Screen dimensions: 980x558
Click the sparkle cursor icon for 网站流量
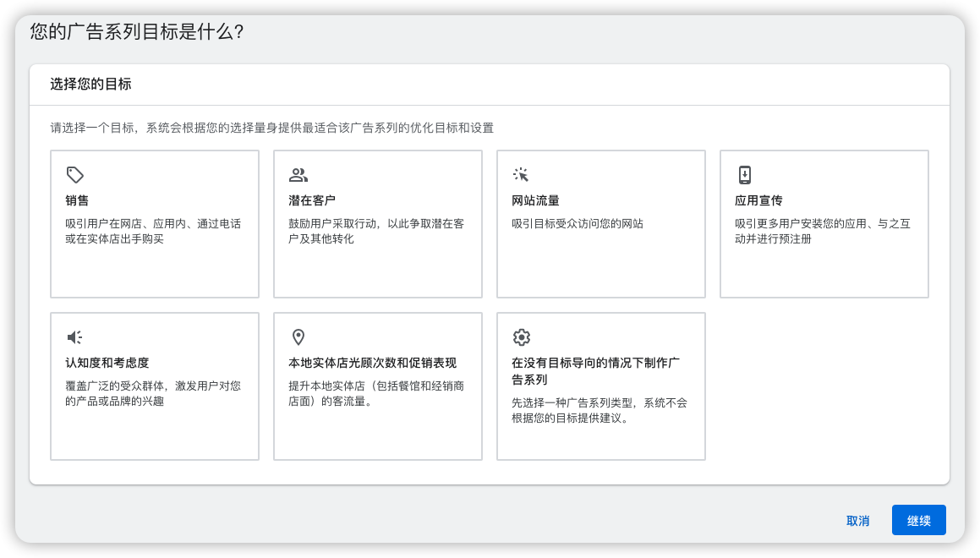point(522,175)
